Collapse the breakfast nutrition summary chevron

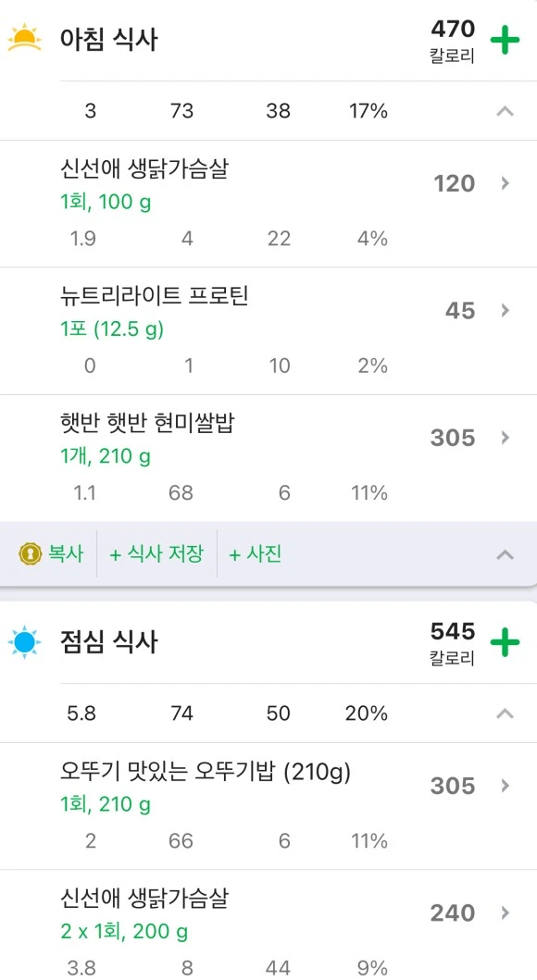point(505,111)
